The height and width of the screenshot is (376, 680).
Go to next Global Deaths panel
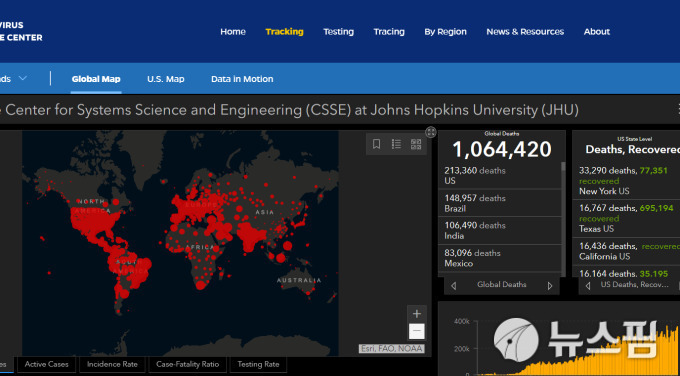click(x=550, y=286)
